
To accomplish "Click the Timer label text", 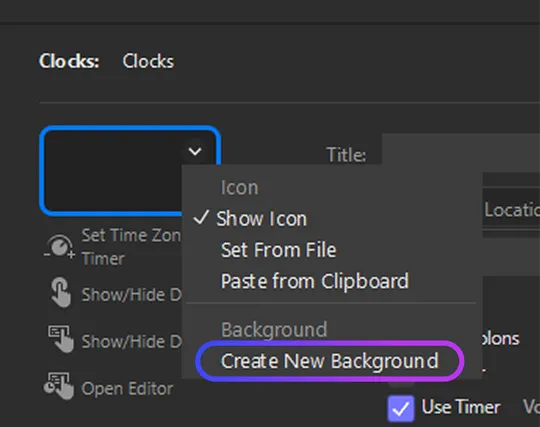I will tap(103, 259).
